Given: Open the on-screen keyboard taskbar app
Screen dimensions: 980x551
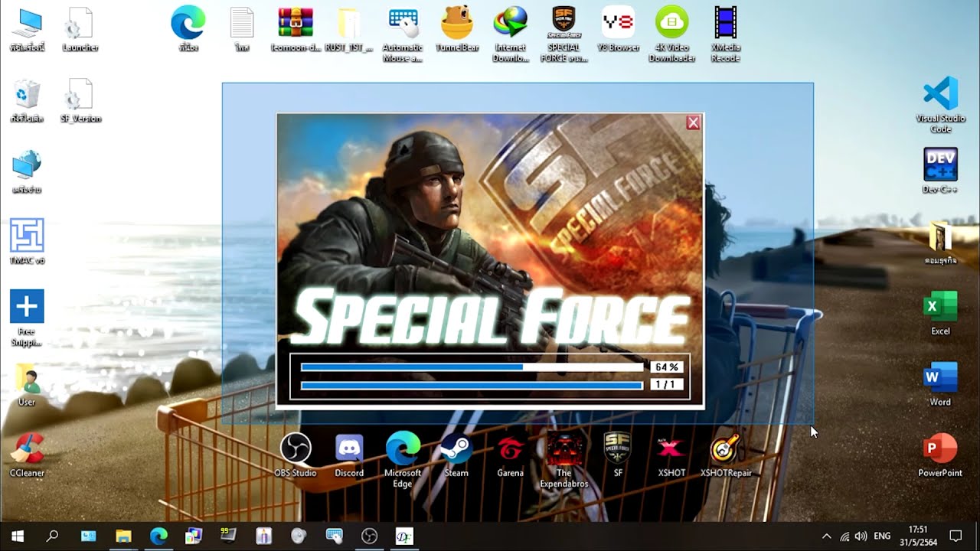Looking at the screenshot, I should click(335, 536).
